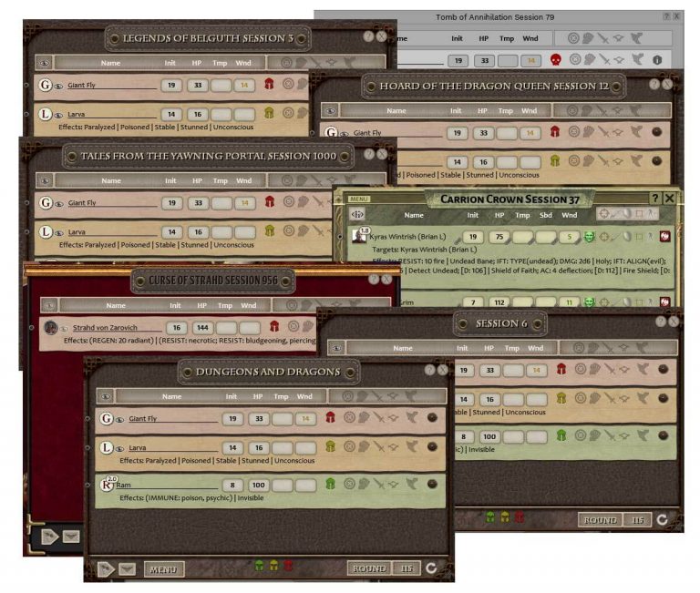Viewport: 700px width, 593px height.
Task: Click Strahd von Zarovich portrait in Curse of Strahd
Action: point(51,328)
